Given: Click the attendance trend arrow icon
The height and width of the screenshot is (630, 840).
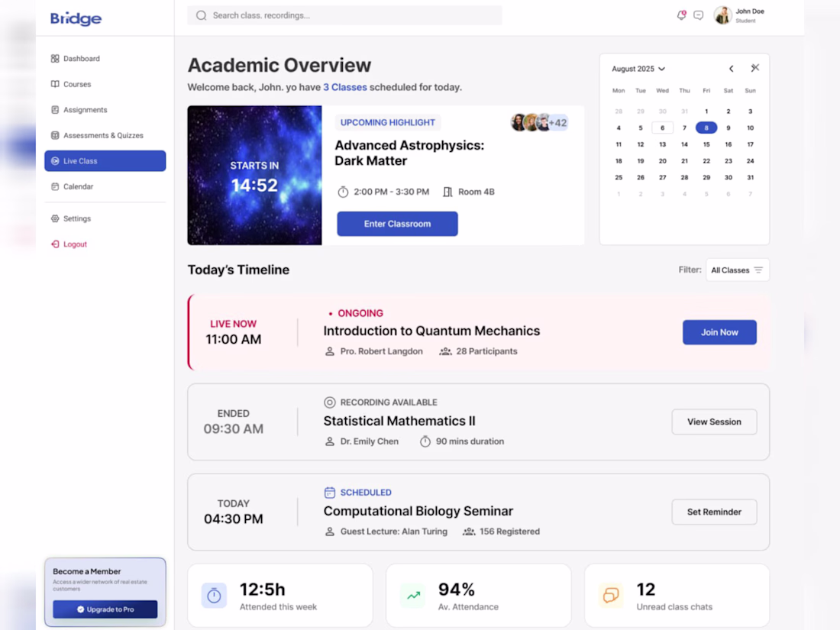Looking at the screenshot, I should 413,595.
